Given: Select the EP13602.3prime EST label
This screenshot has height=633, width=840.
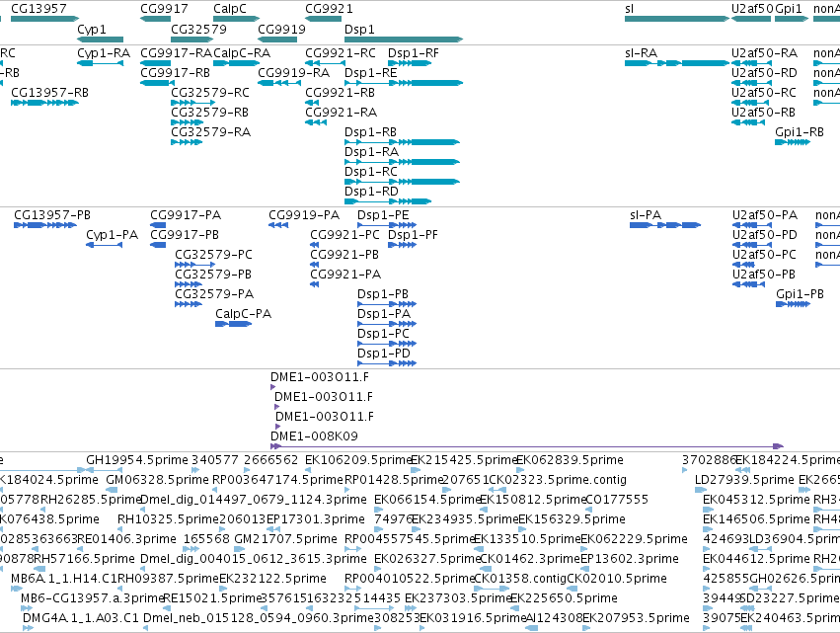Looking at the screenshot, I should pos(630,559).
